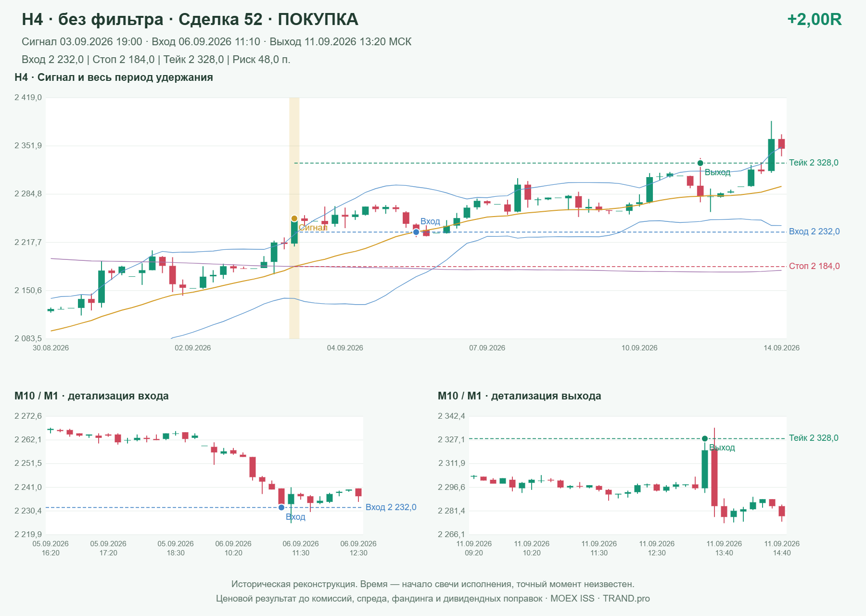The width and height of the screenshot is (866, 616).
Task: Click the '05.09.2026 16:20' entry chart time label
Action: click(51, 548)
